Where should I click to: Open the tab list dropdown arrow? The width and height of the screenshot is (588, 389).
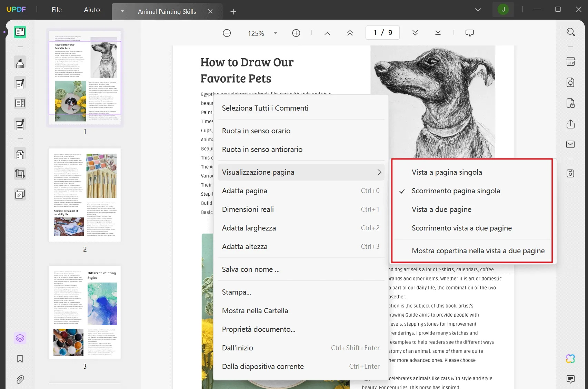tap(122, 11)
